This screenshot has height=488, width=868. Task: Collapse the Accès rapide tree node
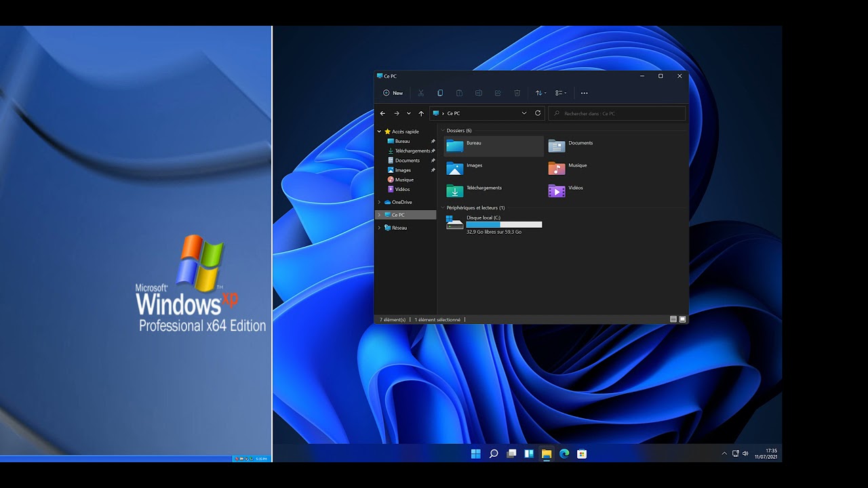pyautogui.click(x=379, y=131)
